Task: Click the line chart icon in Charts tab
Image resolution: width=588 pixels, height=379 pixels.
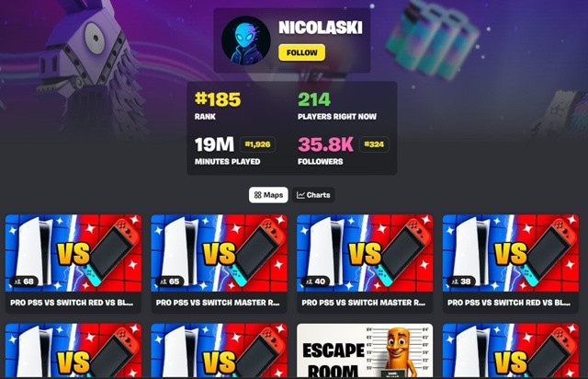Action: tap(300, 195)
